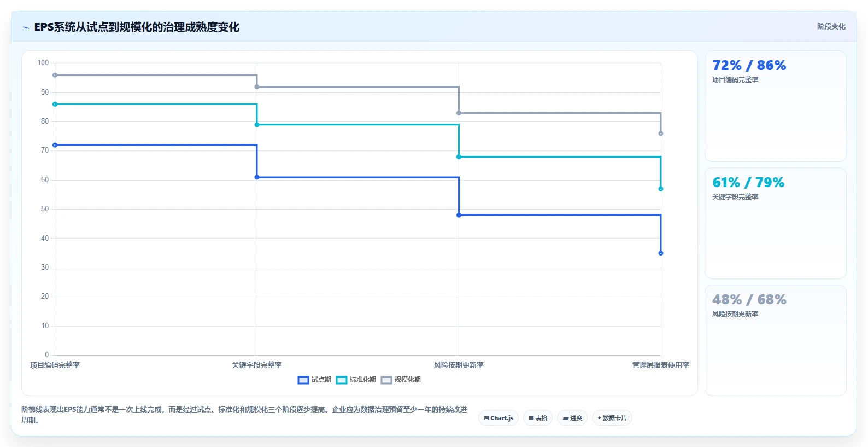The image size is (868, 447).
Task: Click the 关键字段完整率 x-axis label
Action: (257, 365)
